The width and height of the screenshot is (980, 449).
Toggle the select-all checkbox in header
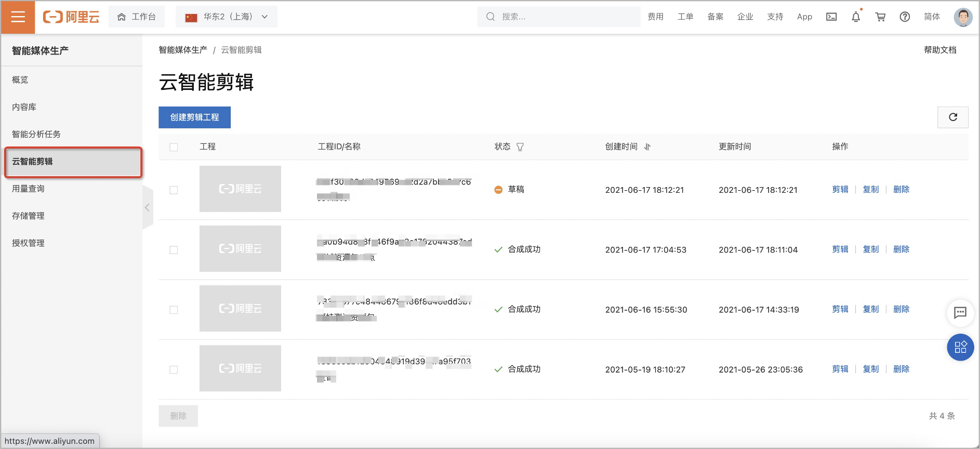pos(174,147)
